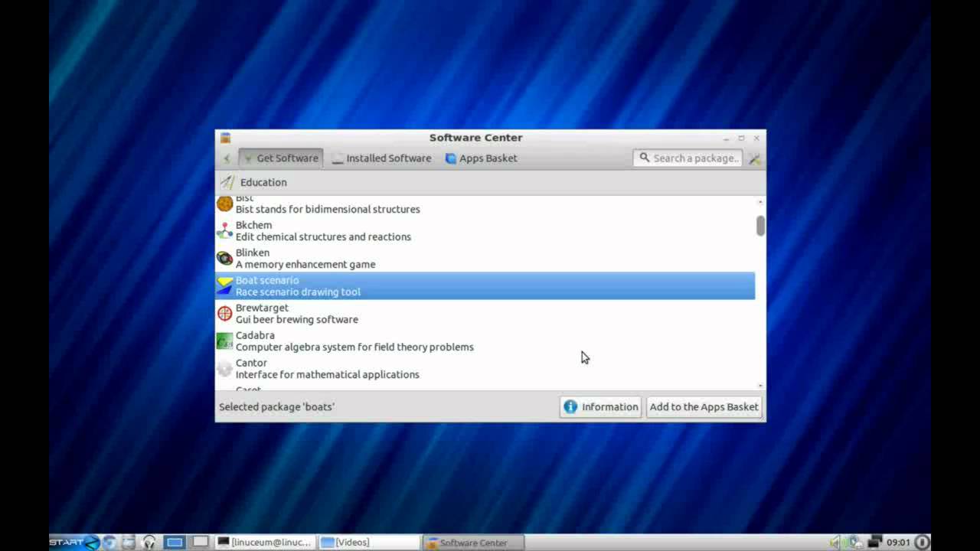Select the Bist package icon
The height and width of the screenshot is (551, 980).
tap(224, 203)
